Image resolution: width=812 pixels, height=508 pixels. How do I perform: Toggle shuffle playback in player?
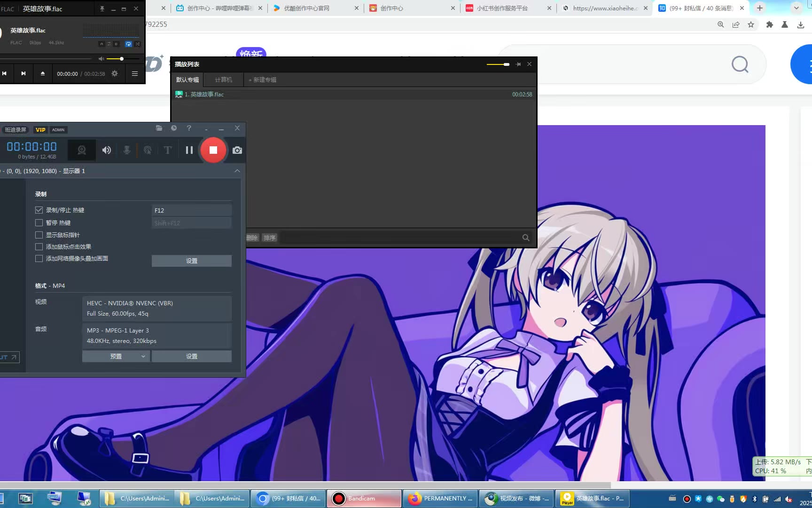138,44
